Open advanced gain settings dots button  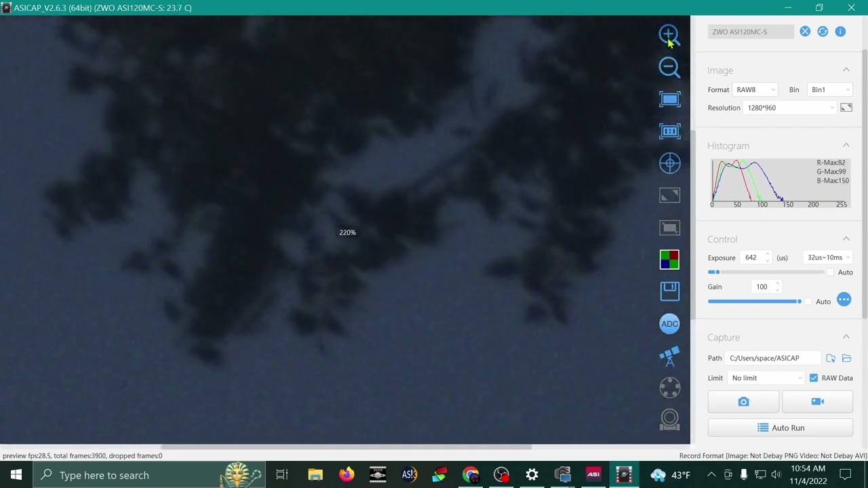(844, 300)
